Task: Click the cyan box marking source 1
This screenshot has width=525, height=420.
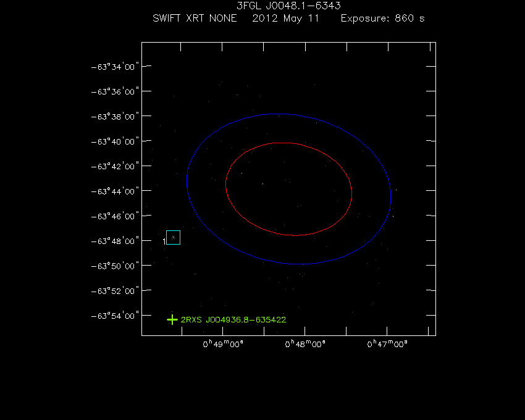Action: [173, 237]
